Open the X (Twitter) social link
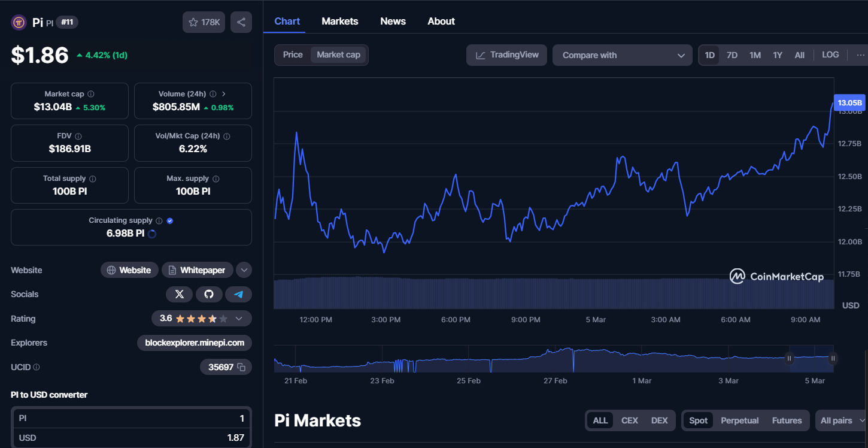Screen dimensions: 868x448 [179, 294]
